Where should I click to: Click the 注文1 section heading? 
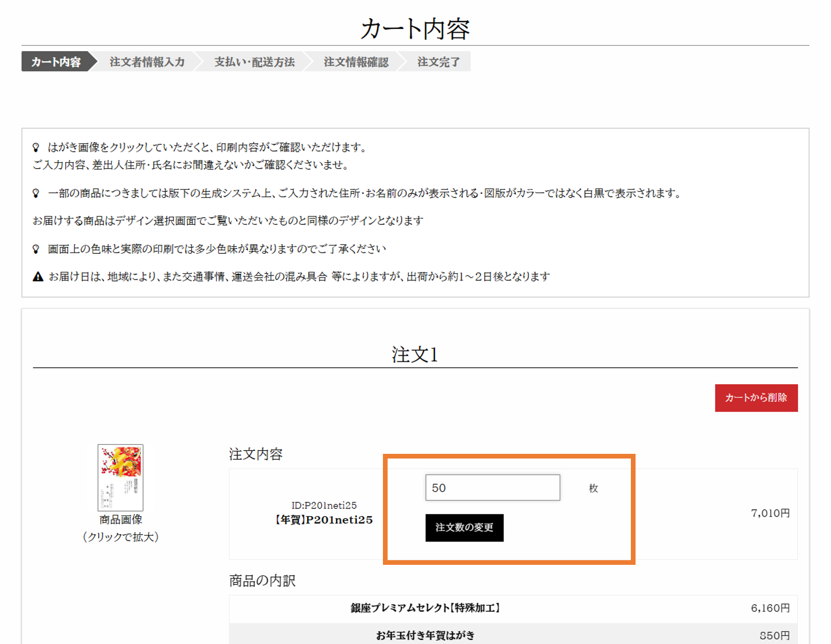click(415, 355)
